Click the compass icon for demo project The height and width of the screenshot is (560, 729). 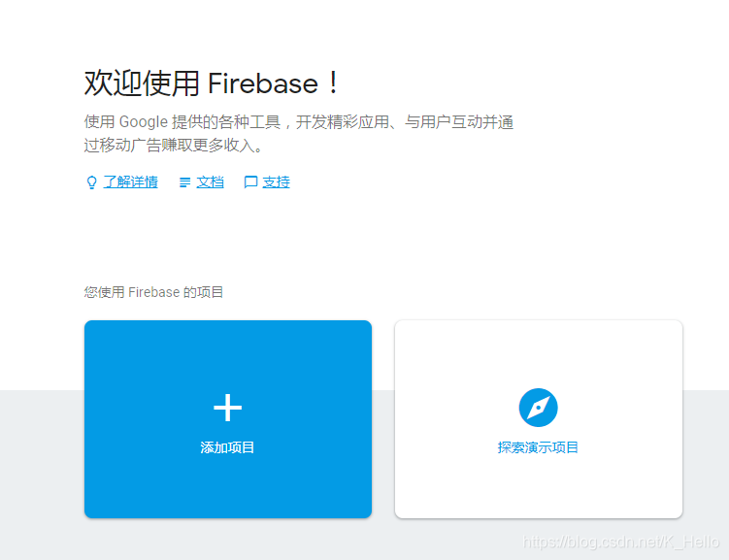coord(538,408)
